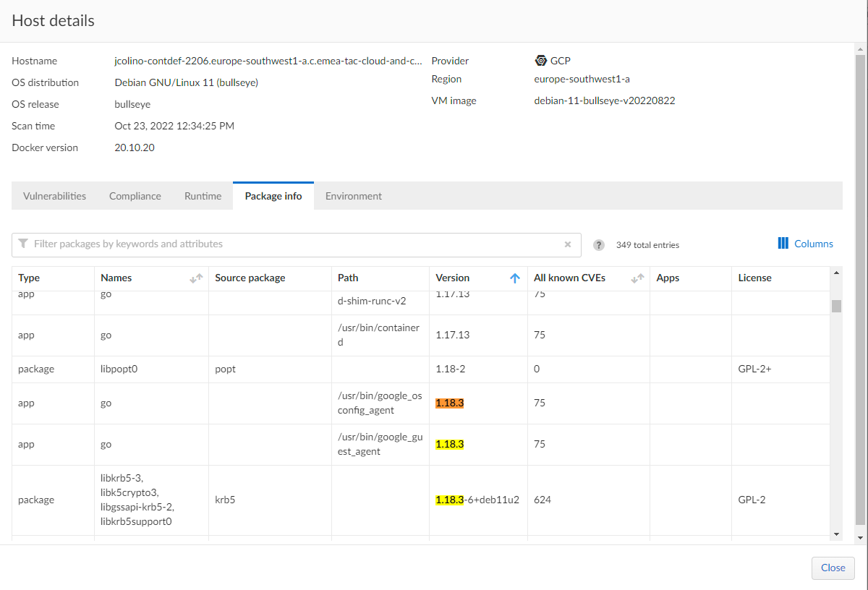Viewport: 868px width, 590px height.
Task: Select the Runtime tab
Action: point(203,196)
